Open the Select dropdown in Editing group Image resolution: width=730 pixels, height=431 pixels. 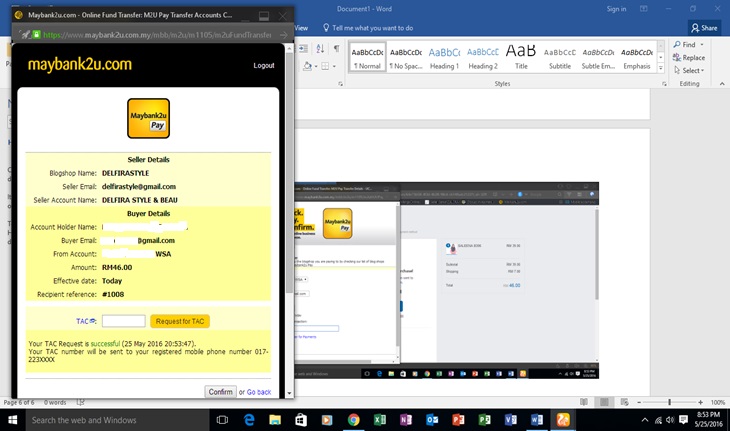[689, 71]
